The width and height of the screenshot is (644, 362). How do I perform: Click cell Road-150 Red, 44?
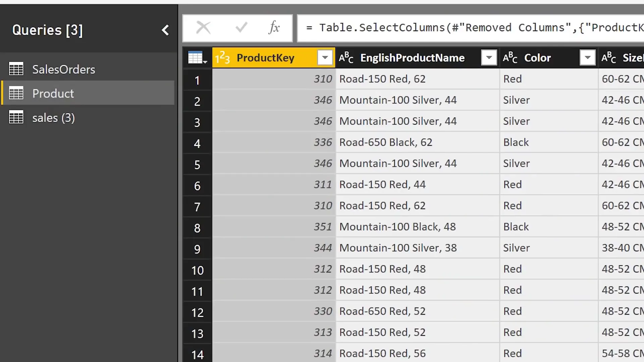(417, 184)
